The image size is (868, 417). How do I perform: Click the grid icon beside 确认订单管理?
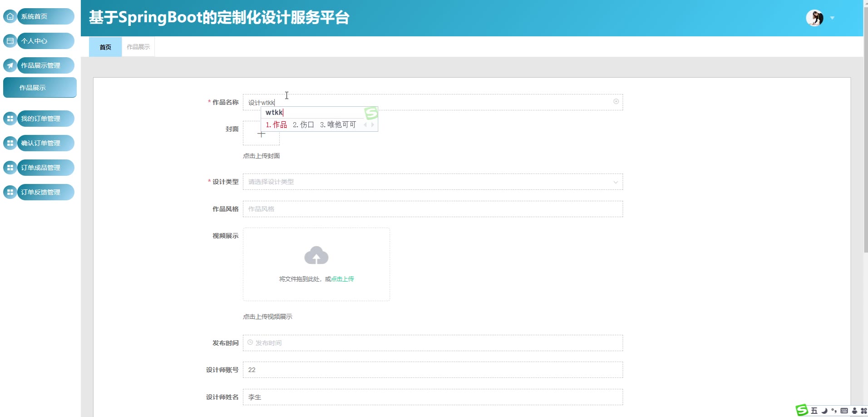pyautogui.click(x=10, y=143)
